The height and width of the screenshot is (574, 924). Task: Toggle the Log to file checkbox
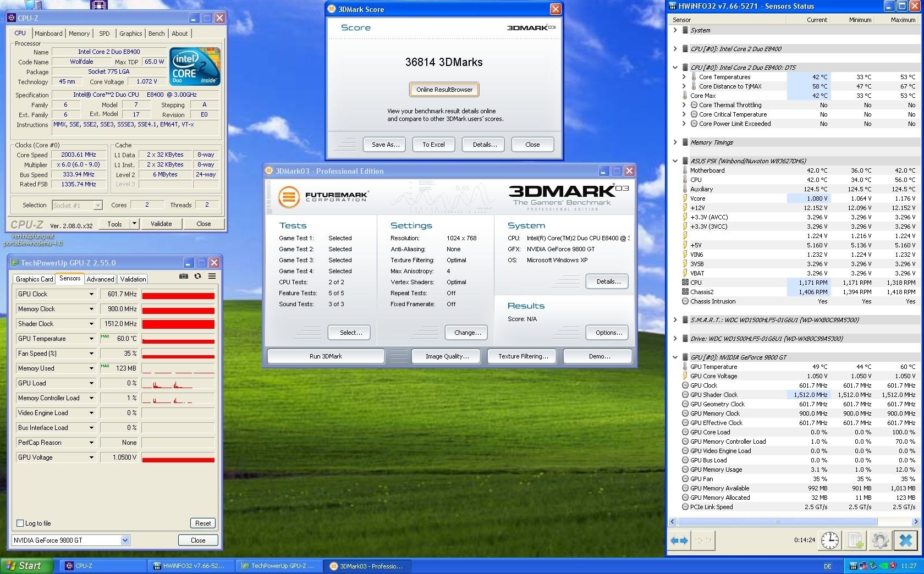[x=20, y=523]
